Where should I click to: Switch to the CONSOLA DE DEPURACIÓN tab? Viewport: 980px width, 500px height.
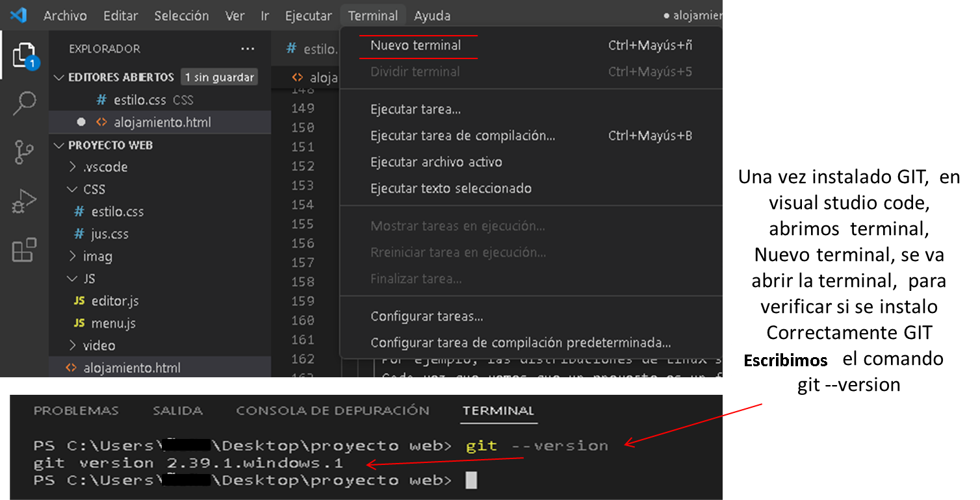[333, 410]
